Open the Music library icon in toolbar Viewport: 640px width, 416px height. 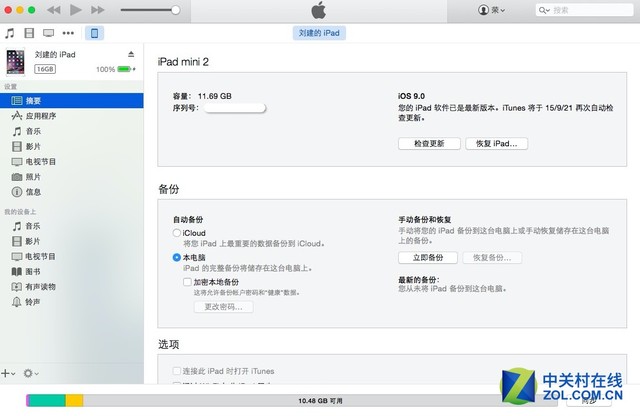click(9, 33)
